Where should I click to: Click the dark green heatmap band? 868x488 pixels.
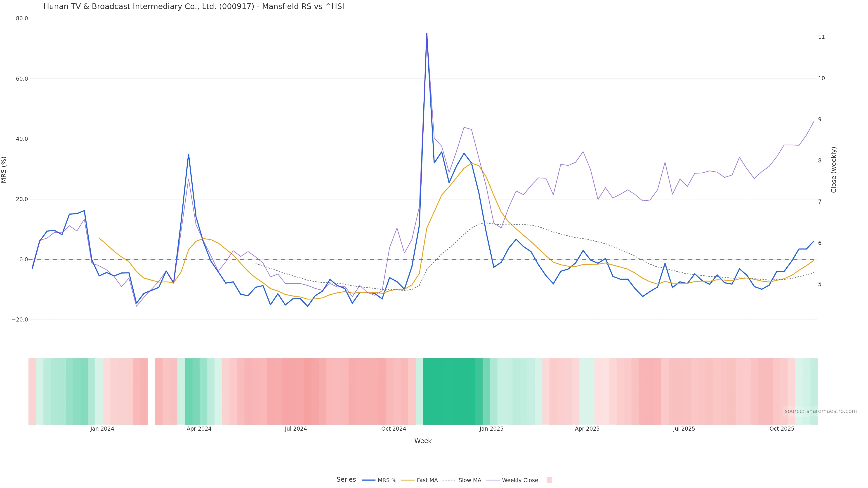449,391
